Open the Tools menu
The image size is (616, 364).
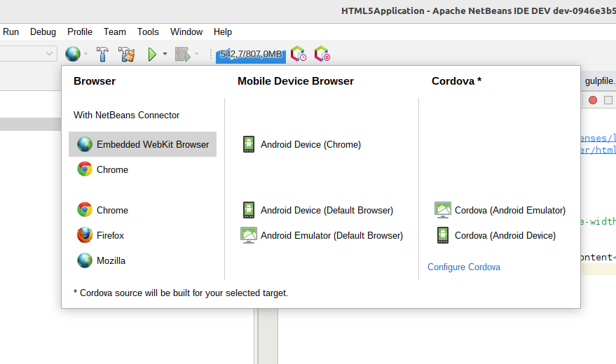coord(148,31)
